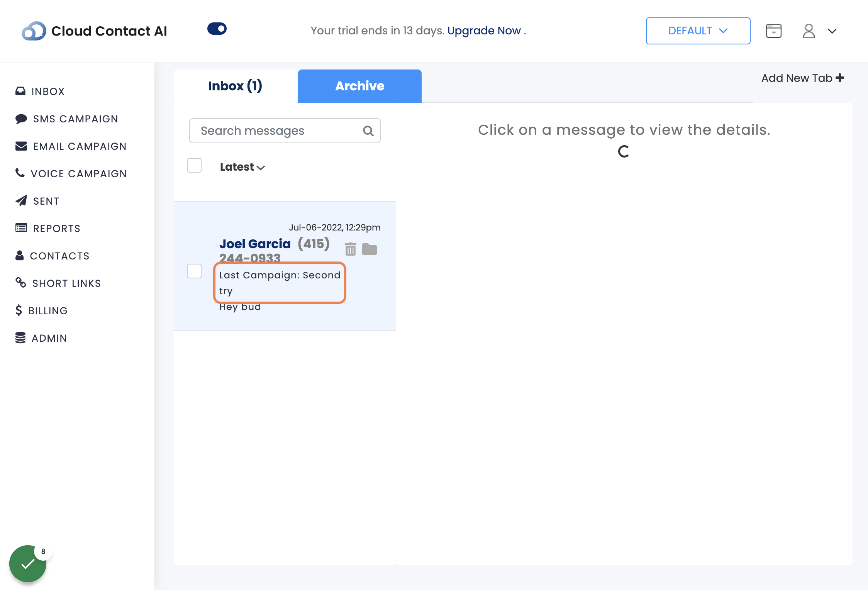The image size is (868, 590).
Task: Open the Latest sort dropdown
Action: [242, 167]
